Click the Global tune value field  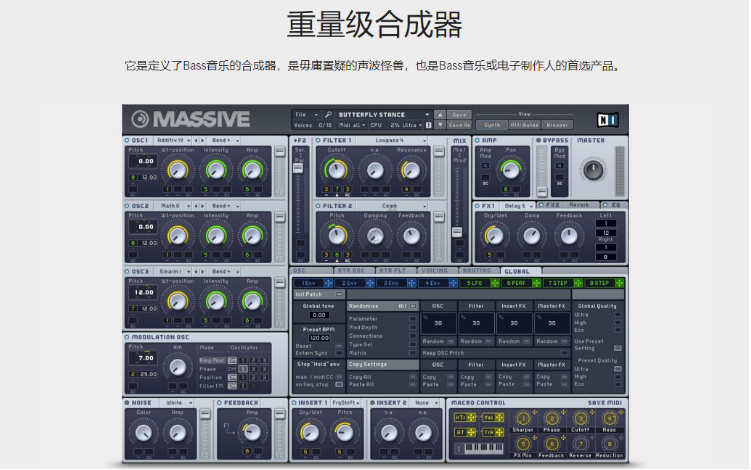(x=319, y=315)
